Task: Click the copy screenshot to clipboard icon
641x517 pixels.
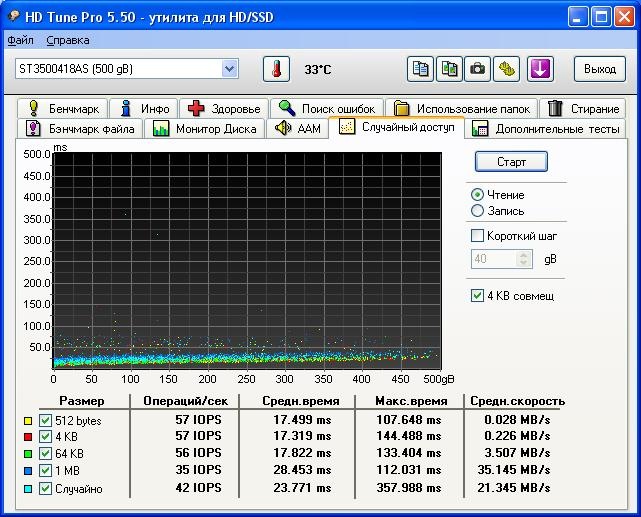Action: pyautogui.click(x=450, y=69)
